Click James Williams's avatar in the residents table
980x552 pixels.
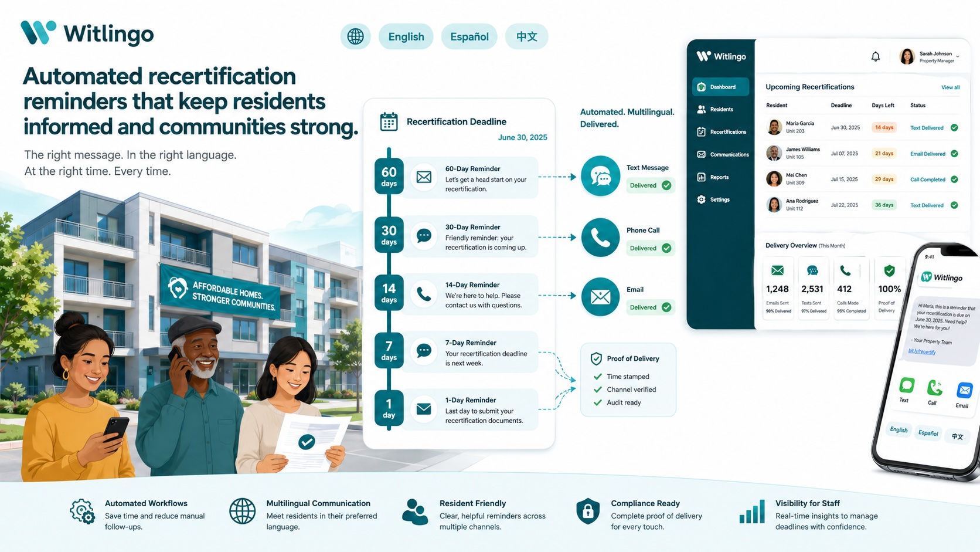click(x=774, y=153)
